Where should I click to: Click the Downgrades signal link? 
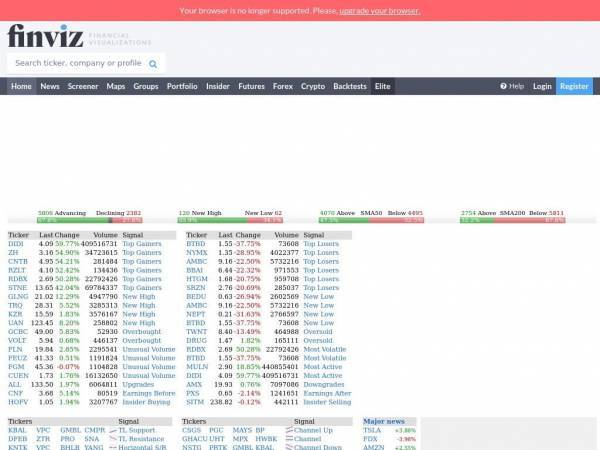coord(324,385)
